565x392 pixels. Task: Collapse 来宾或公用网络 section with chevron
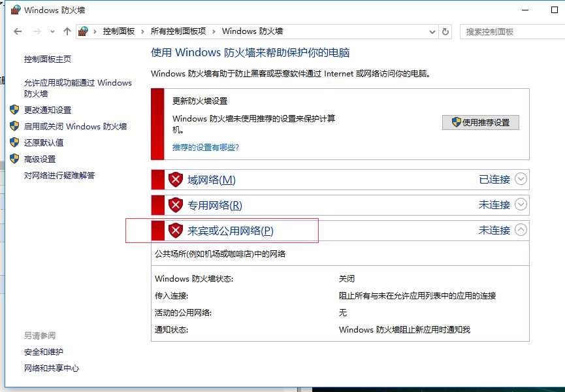[x=521, y=229]
